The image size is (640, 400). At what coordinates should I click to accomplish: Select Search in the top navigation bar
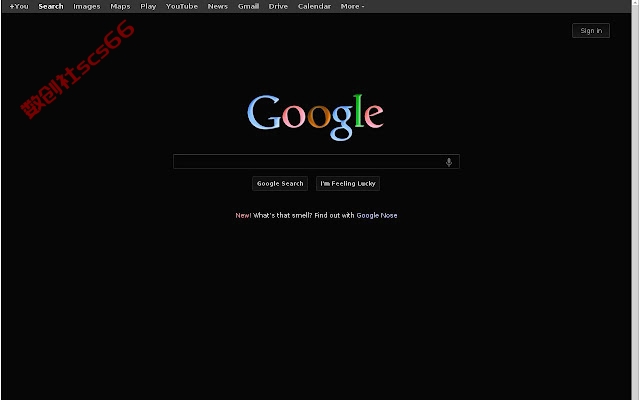pyautogui.click(x=51, y=7)
